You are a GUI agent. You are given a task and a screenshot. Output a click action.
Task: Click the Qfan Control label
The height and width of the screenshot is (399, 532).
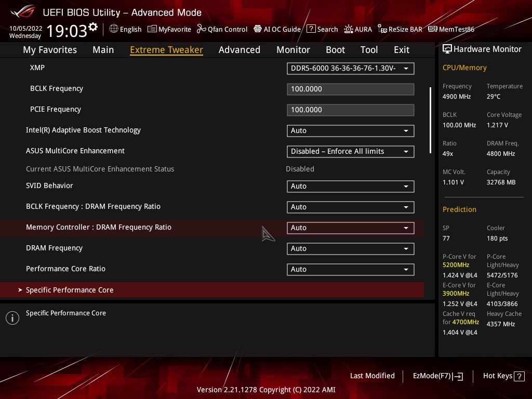click(228, 29)
